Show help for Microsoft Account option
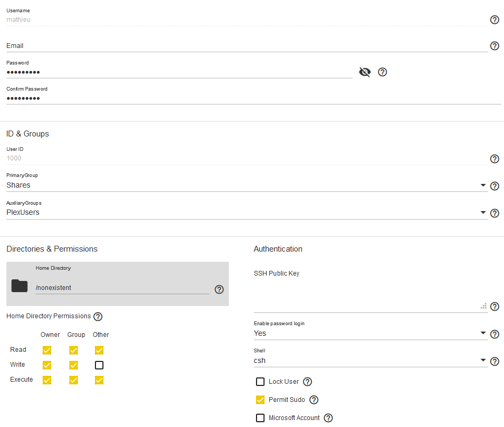The height and width of the screenshot is (427, 504). coord(328,418)
